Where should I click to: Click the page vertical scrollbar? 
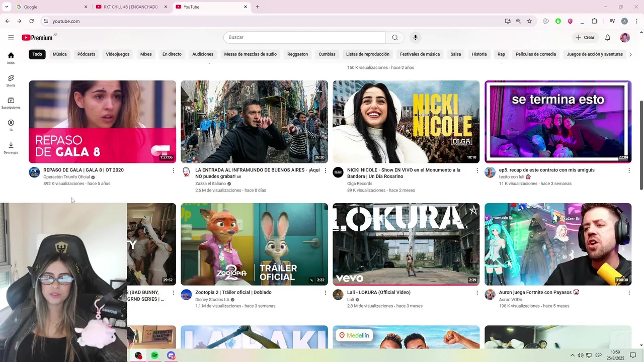[x=641, y=145]
